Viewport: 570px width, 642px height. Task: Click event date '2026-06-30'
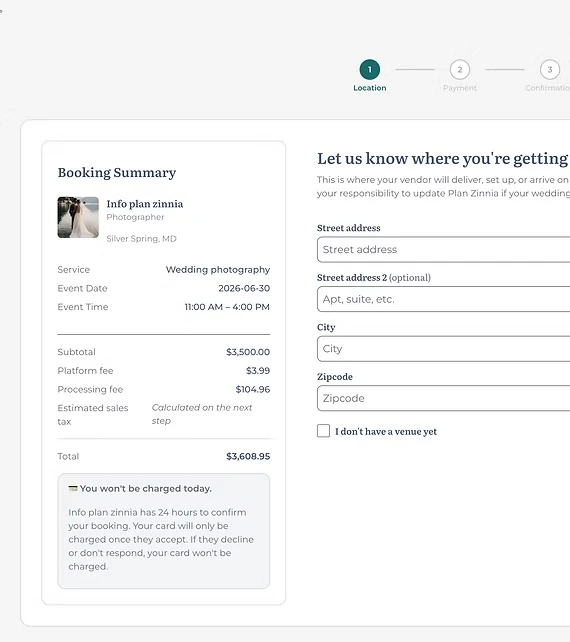tap(244, 288)
